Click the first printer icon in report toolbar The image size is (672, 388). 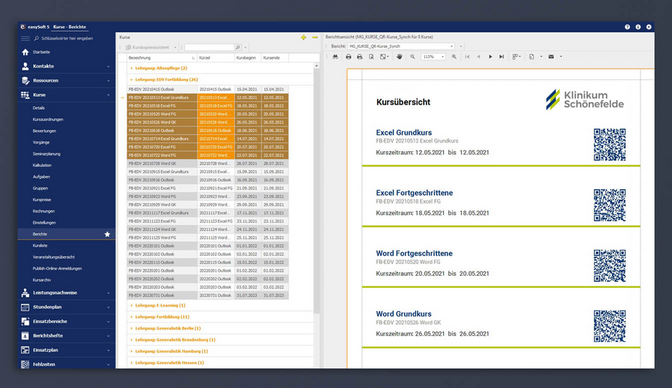[348, 57]
